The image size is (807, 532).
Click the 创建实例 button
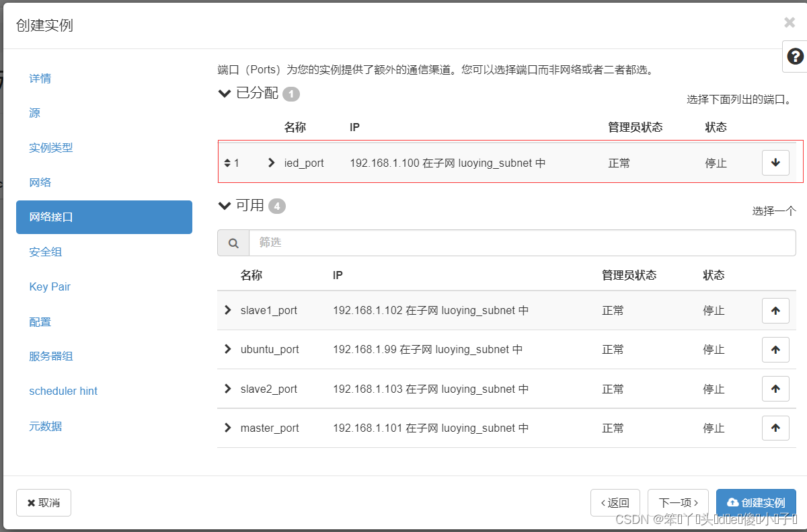pyautogui.click(x=756, y=502)
